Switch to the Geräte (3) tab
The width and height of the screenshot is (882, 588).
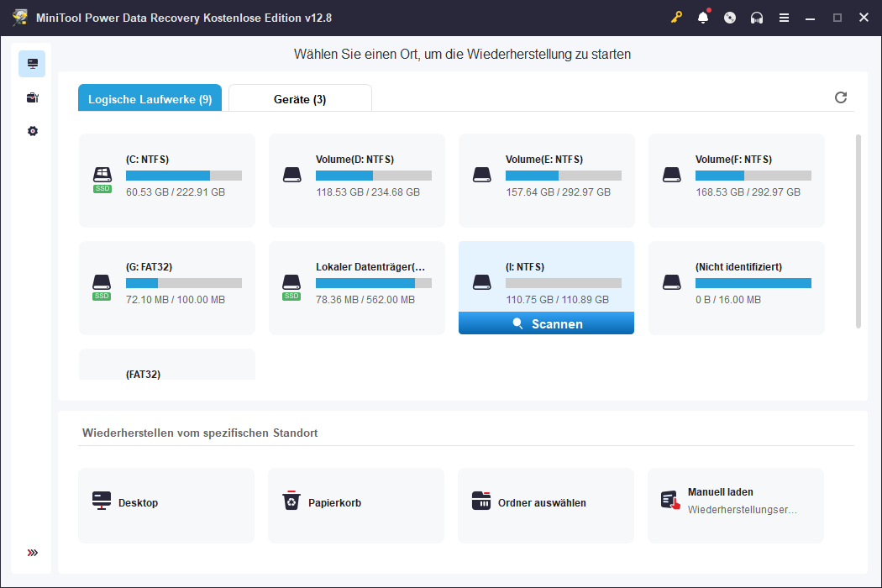coord(299,98)
